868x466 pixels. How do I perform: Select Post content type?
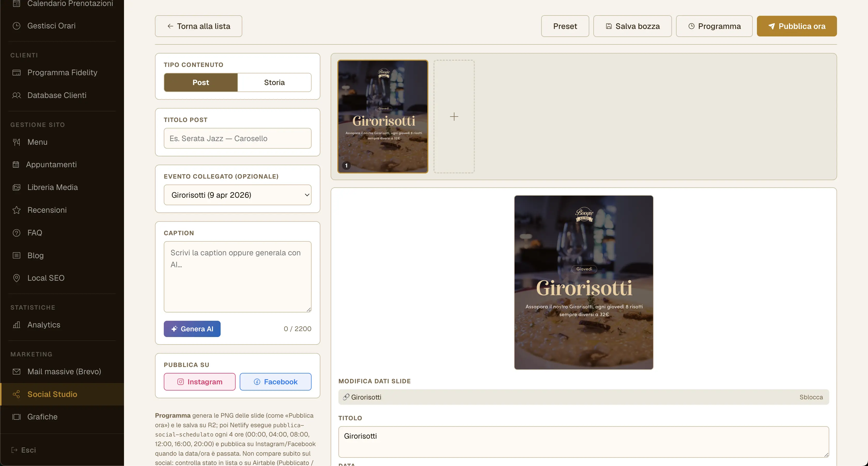[201, 82]
